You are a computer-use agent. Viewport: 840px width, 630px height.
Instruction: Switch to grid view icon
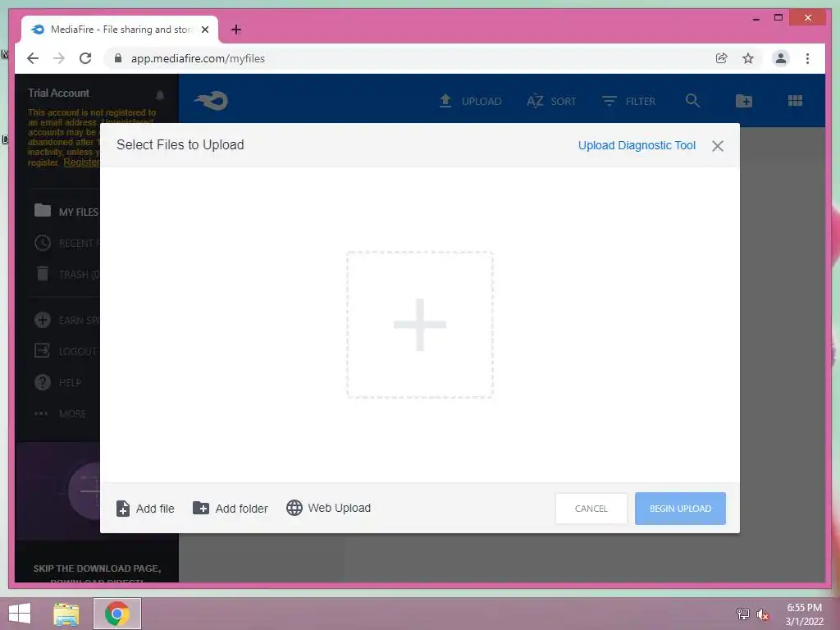tap(795, 101)
